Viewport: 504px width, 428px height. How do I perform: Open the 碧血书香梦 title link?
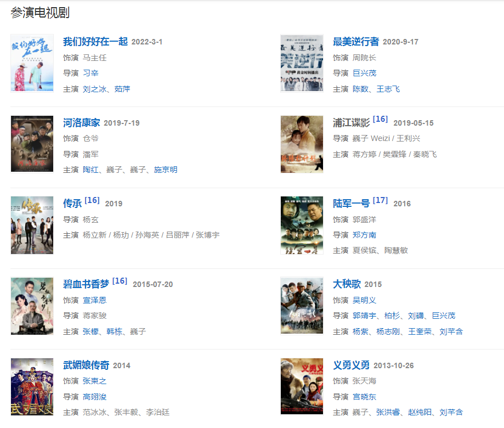(86, 284)
